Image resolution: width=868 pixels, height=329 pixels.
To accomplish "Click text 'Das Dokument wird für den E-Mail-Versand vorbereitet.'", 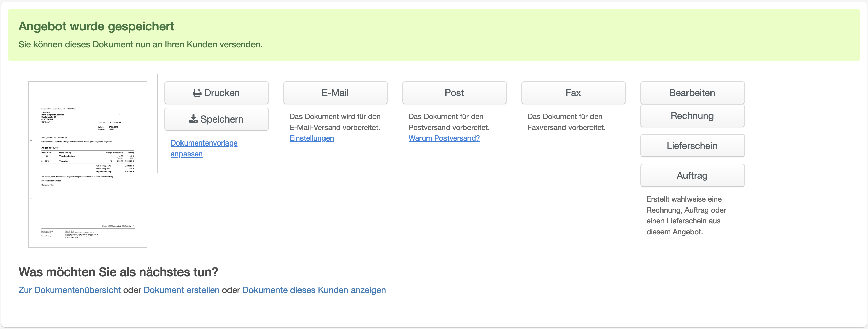I will tap(335, 122).
